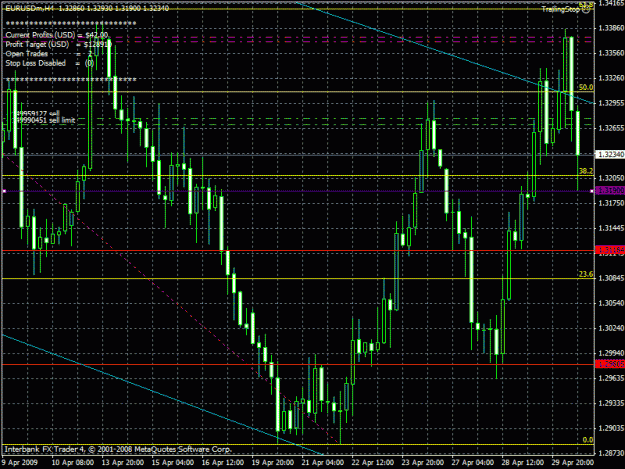Viewport: 625px width, 469px height.
Task: Click the TrailingStop smiley face icon
Action: click(586, 10)
